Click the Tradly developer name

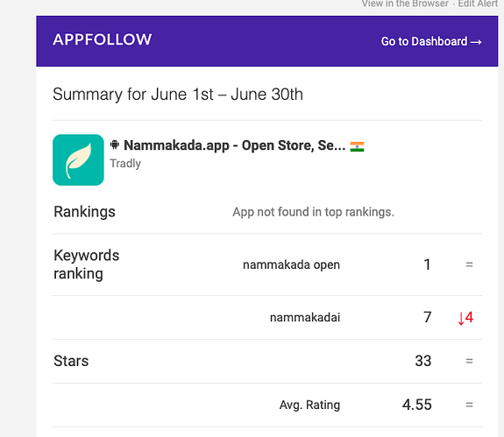[x=125, y=164]
